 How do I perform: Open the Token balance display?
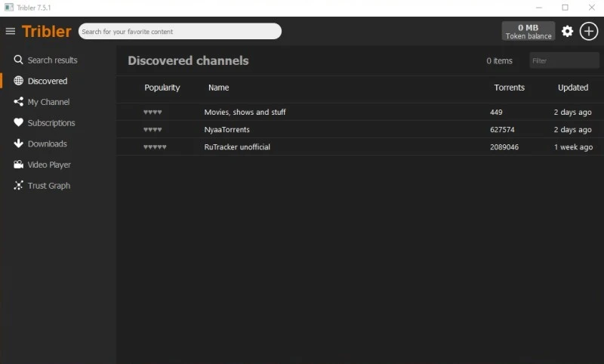click(528, 31)
